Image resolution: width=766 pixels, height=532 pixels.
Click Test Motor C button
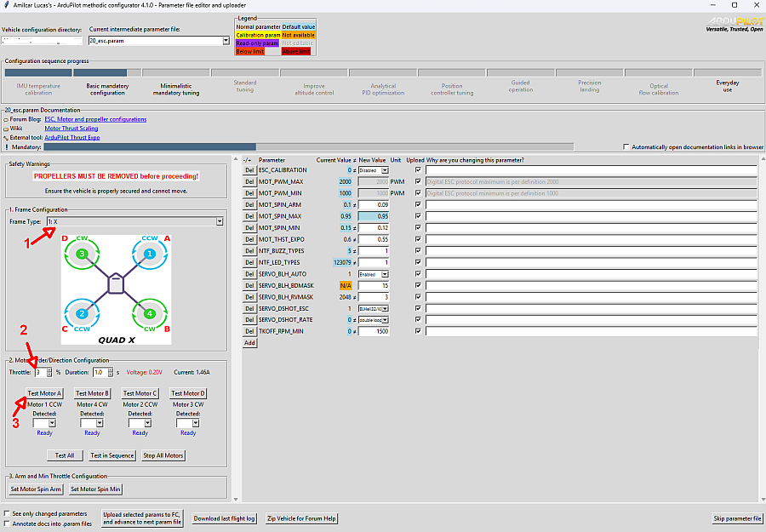pyautogui.click(x=140, y=393)
